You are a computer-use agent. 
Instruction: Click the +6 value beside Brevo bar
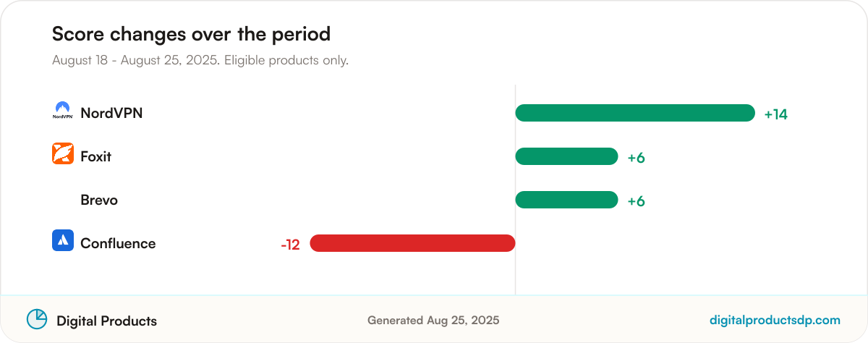click(636, 201)
